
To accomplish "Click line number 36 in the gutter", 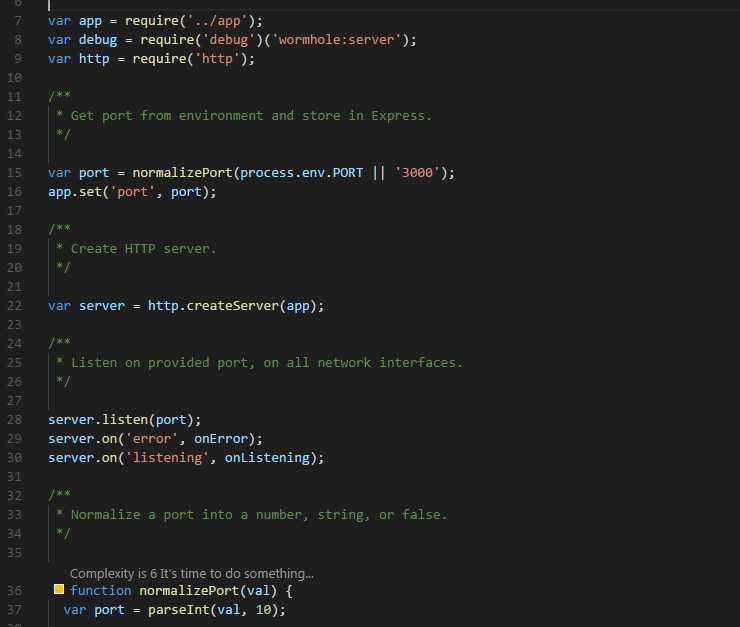I will (x=15, y=591).
